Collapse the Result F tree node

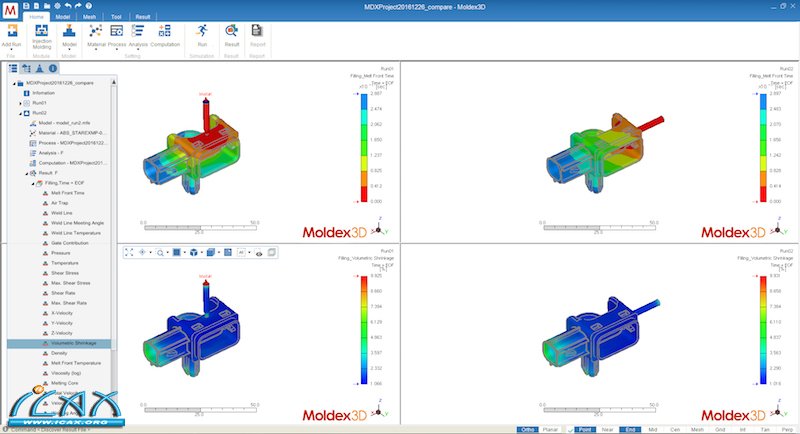[x=27, y=173]
